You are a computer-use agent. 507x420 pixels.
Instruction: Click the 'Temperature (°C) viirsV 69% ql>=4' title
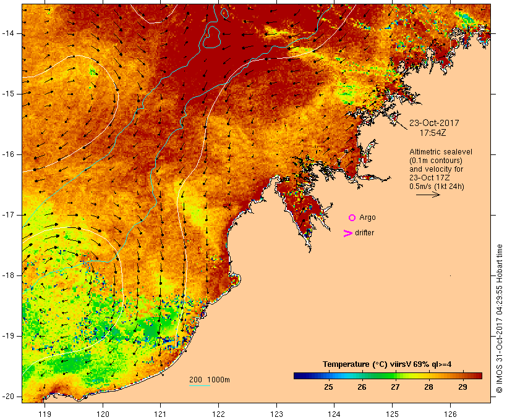pos(387,364)
